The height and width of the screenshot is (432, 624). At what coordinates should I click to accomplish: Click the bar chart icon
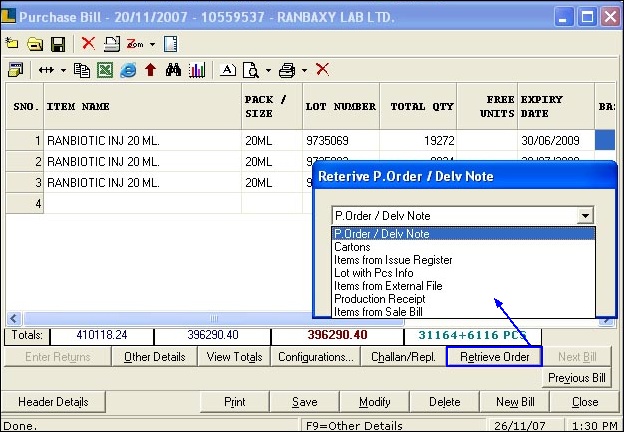click(197, 70)
